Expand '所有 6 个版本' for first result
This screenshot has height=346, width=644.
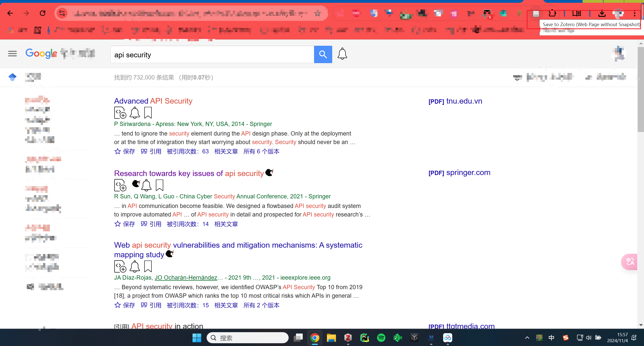pyautogui.click(x=261, y=151)
